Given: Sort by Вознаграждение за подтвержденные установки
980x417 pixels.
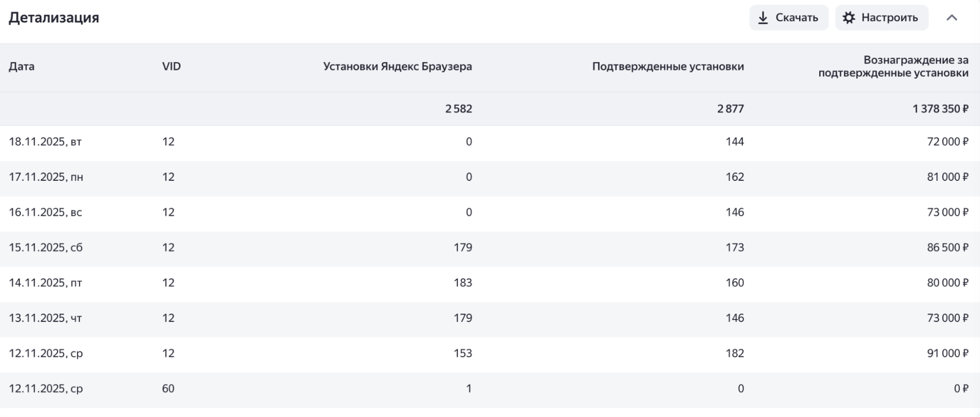Looking at the screenshot, I should [893, 66].
